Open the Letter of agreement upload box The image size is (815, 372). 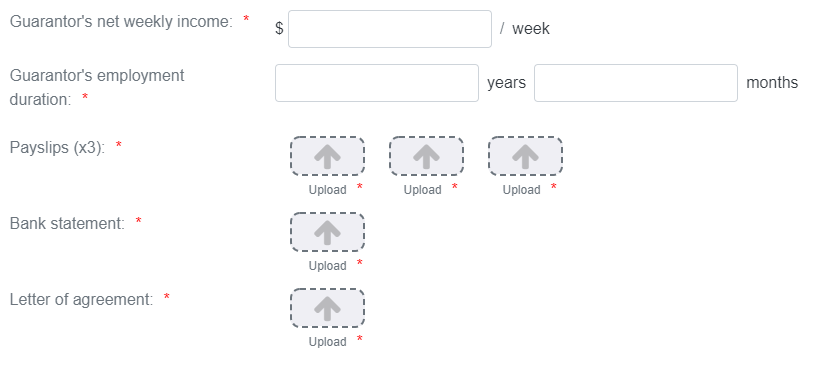point(327,308)
